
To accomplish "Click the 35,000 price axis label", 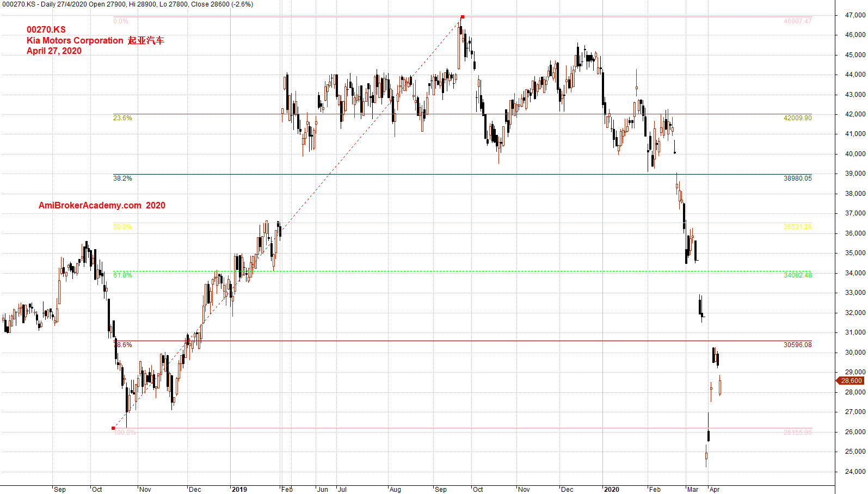I will (855, 253).
